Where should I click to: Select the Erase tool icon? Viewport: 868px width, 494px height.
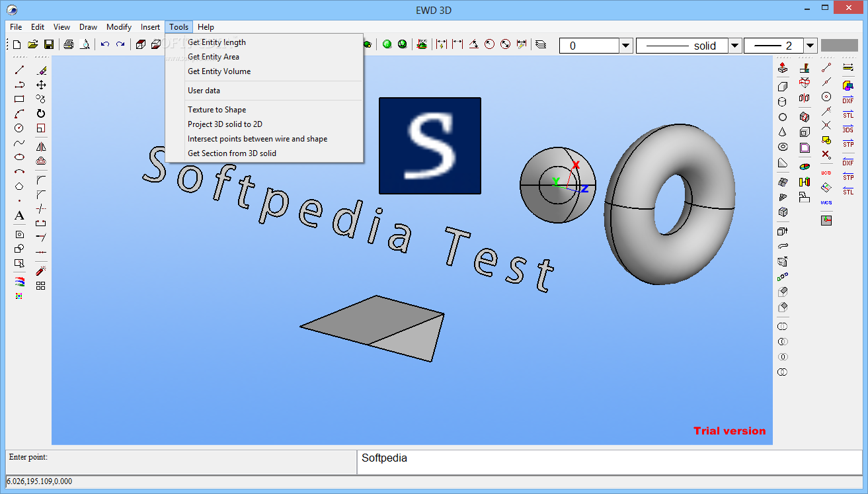pos(41,70)
